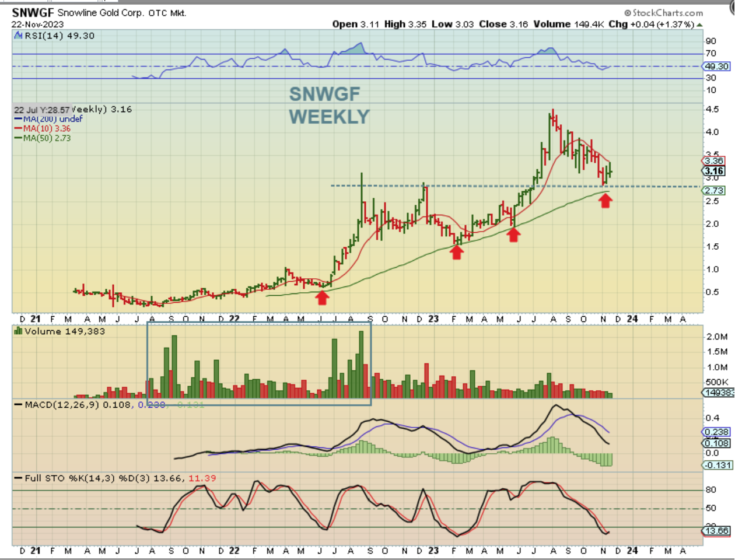The image size is (735, 560).
Task: Click the 4.5 level on the price axis
Action: (712, 109)
